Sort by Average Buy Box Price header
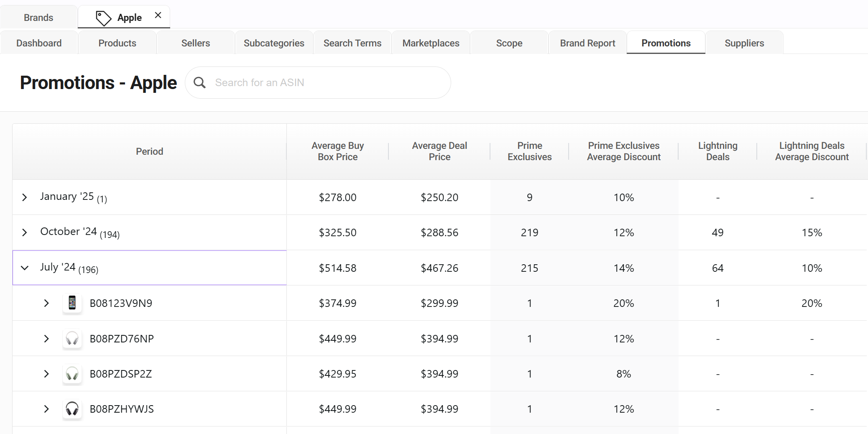Screen dimensions: 868x434 [338, 151]
